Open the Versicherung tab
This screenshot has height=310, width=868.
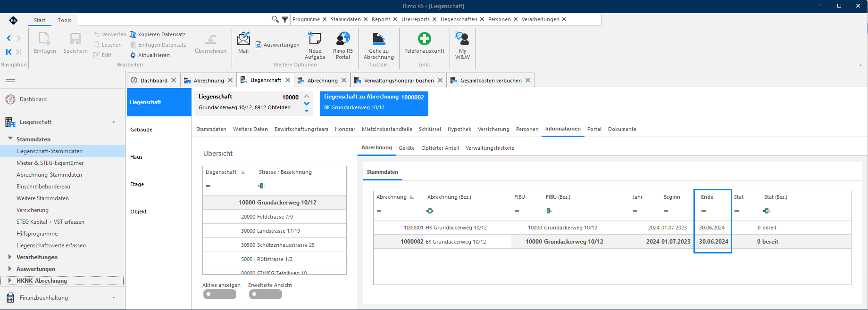(x=493, y=129)
